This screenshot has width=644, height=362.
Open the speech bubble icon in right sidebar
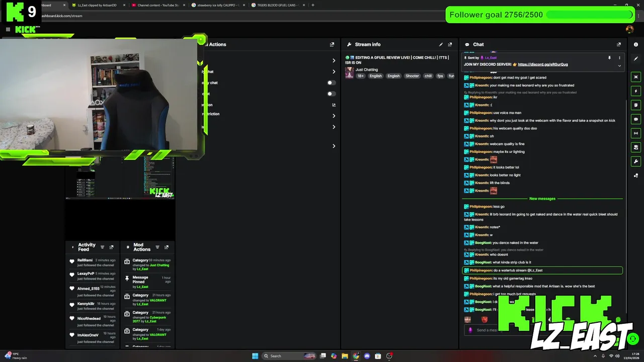[x=636, y=119]
